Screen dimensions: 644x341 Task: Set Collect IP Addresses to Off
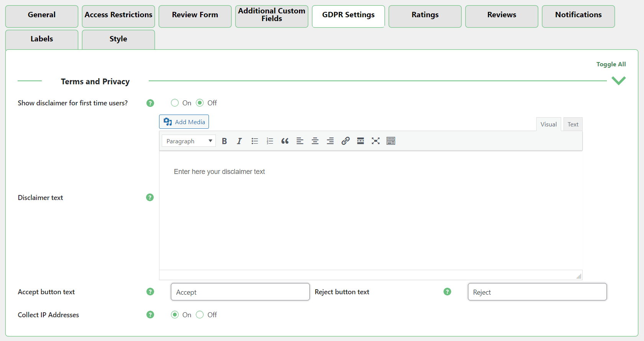(200, 315)
